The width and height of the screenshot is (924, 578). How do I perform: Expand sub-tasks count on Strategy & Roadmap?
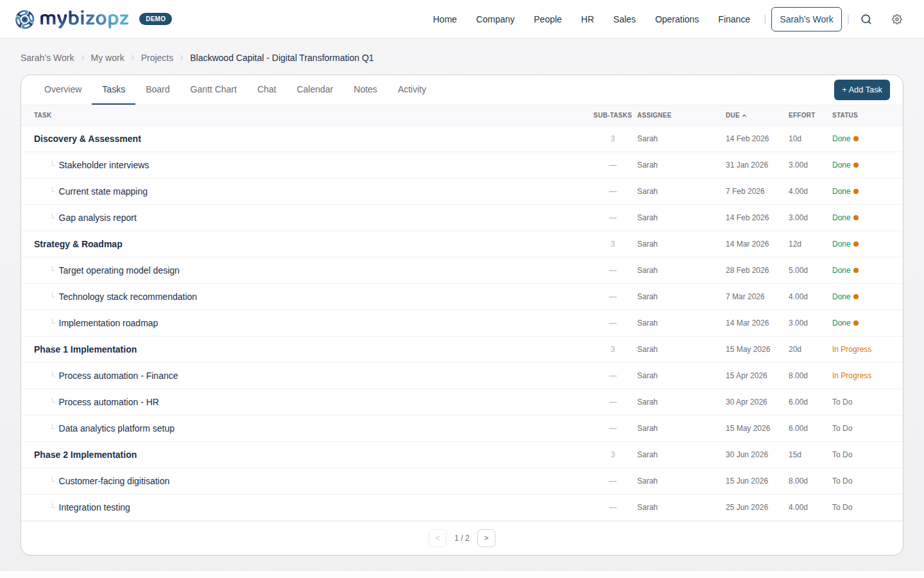[x=613, y=243]
